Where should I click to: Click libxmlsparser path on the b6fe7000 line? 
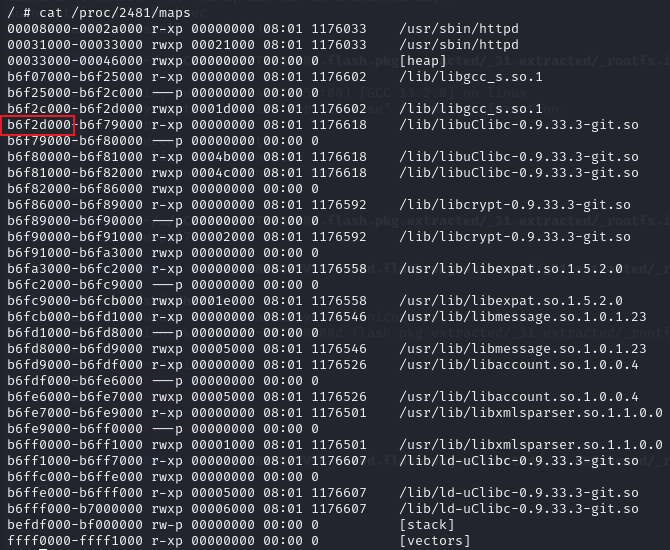[530, 412]
